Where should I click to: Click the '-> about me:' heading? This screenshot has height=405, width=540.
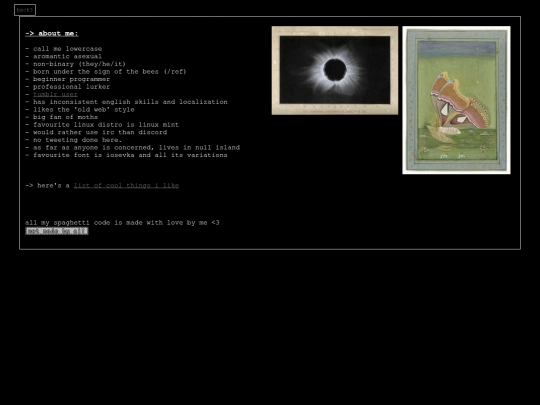[52, 33]
